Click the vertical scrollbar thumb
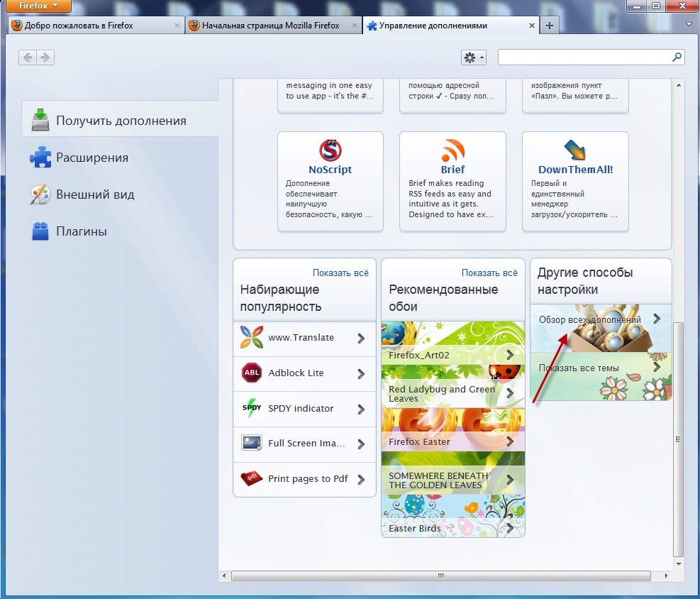700x599 pixels. click(x=678, y=439)
